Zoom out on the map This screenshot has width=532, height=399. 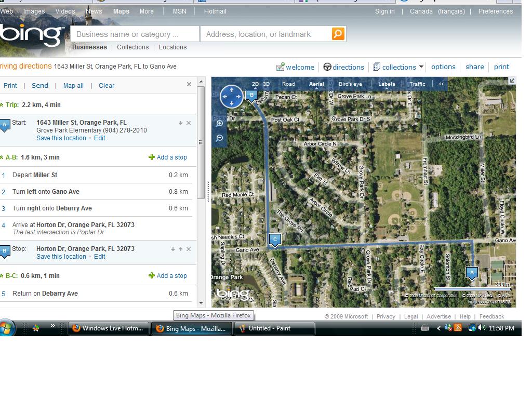(x=219, y=138)
